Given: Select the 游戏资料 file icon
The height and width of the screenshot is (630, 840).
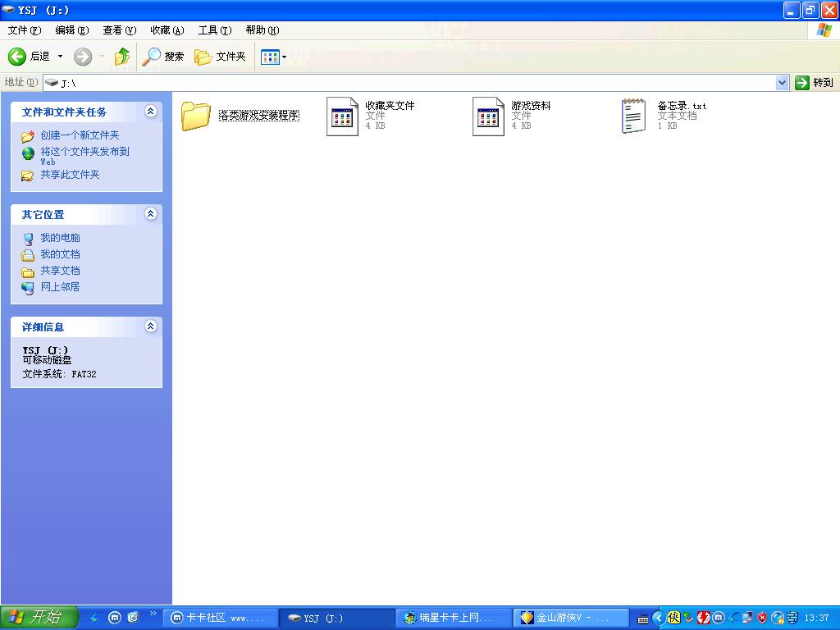Looking at the screenshot, I should coord(488,116).
